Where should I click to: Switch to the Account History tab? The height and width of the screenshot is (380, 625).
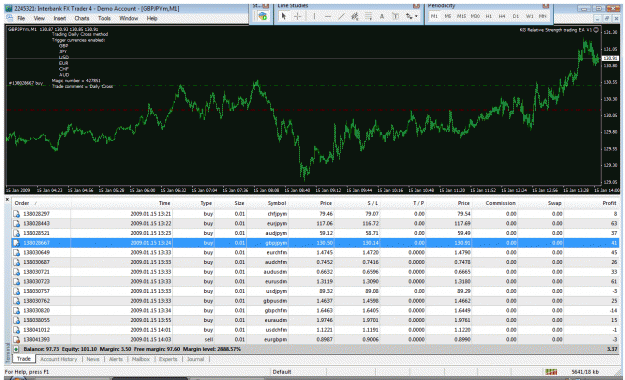[x=59, y=359]
